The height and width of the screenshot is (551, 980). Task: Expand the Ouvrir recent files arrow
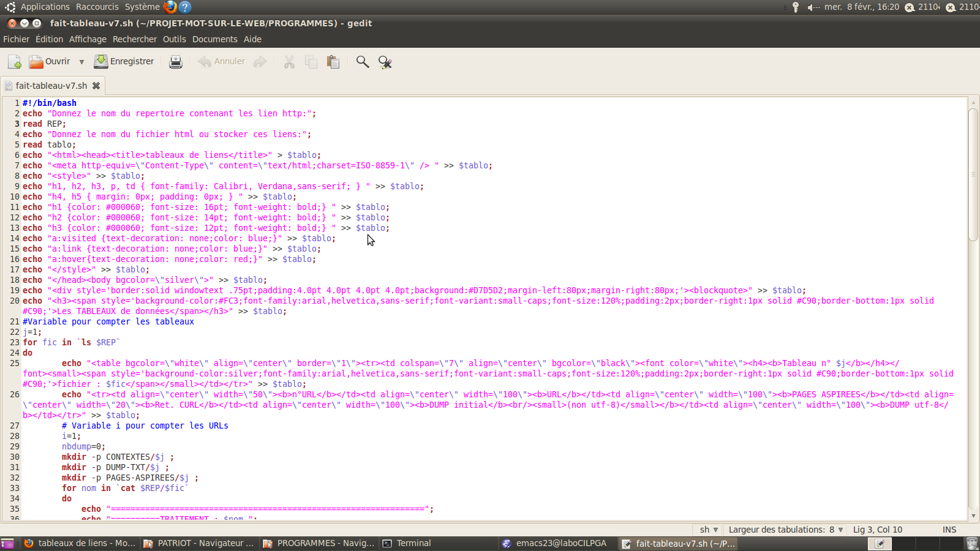(x=81, y=62)
